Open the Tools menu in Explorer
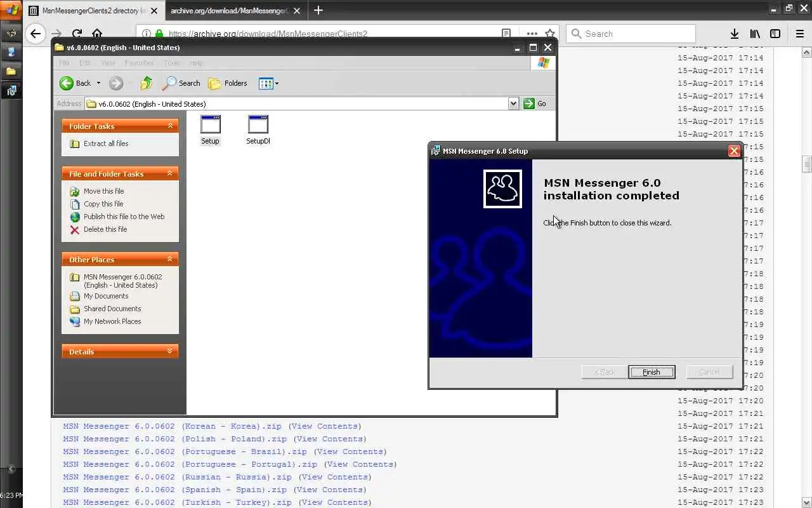Viewport: 812px width, 508px height. click(x=172, y=63)
